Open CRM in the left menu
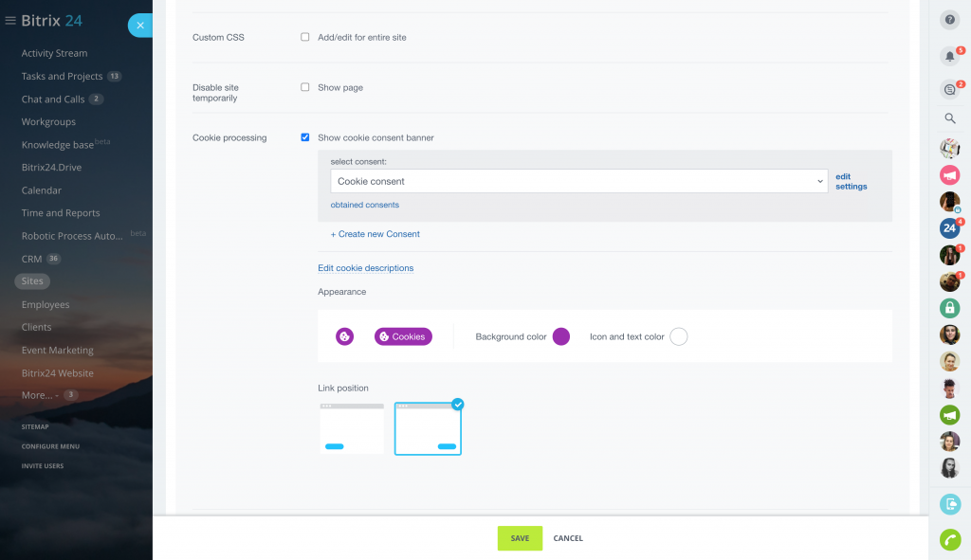Viewport: 971px width, 560px height. click(x=31, y=259)
